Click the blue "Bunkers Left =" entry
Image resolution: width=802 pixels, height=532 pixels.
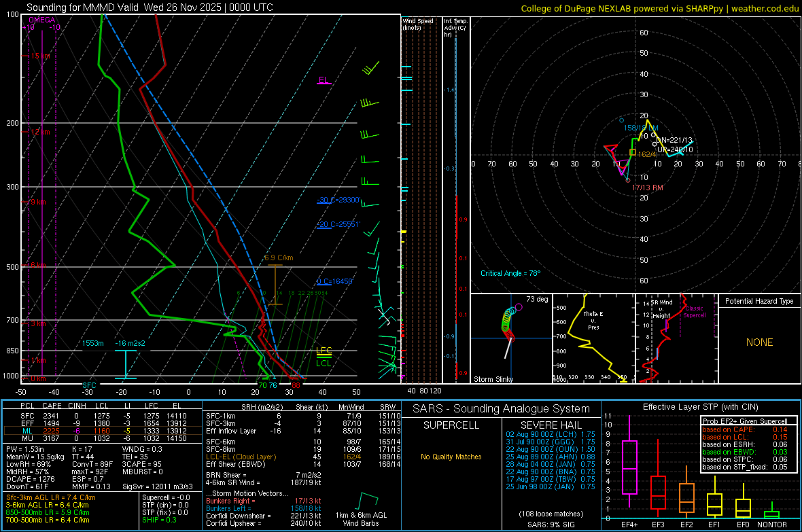click(x=228, y=508)
